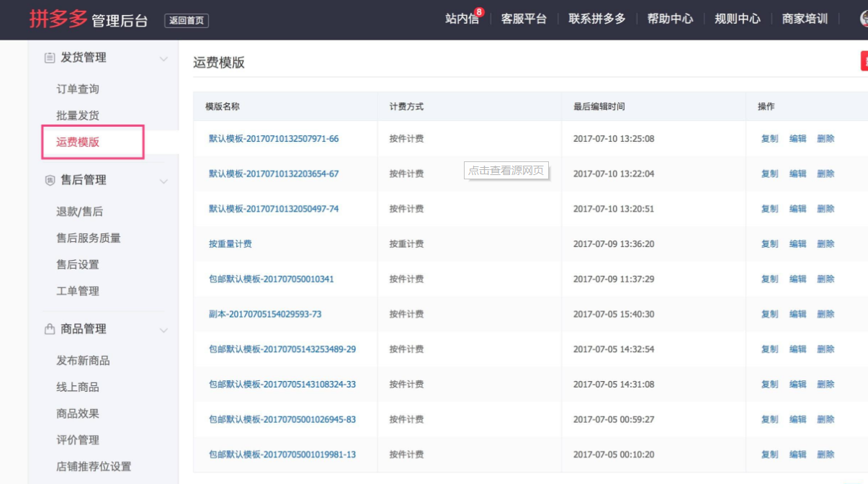
Task: Open the 站内信 notification badge showing 8
Action: point(479,12)
